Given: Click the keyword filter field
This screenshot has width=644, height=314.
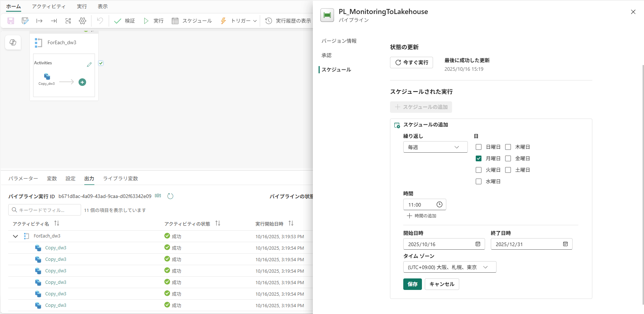Looking at the screenshot, I should [44, 210].
